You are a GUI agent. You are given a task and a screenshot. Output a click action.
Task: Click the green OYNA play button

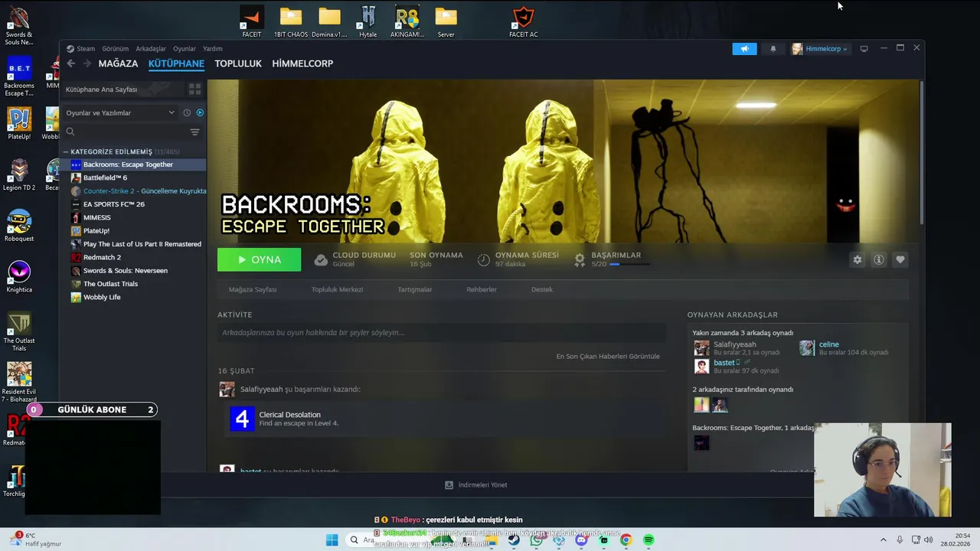[259, 259]
